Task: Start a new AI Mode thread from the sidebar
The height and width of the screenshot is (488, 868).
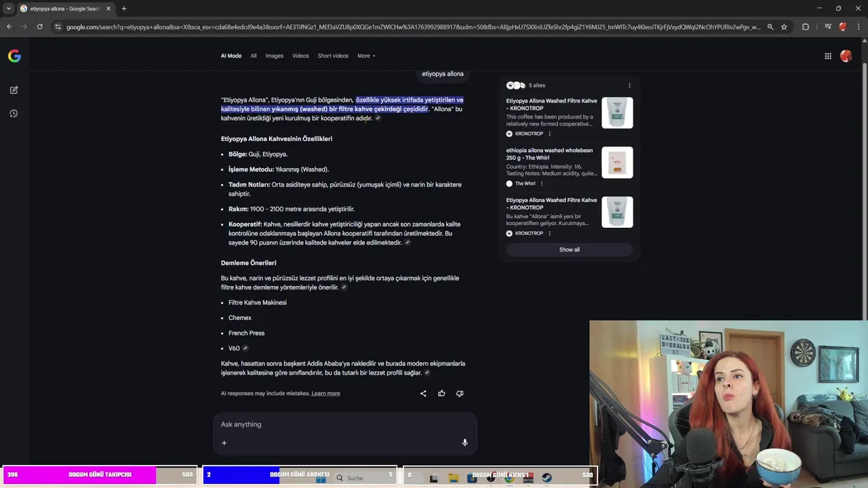Action: click(14, 89)
